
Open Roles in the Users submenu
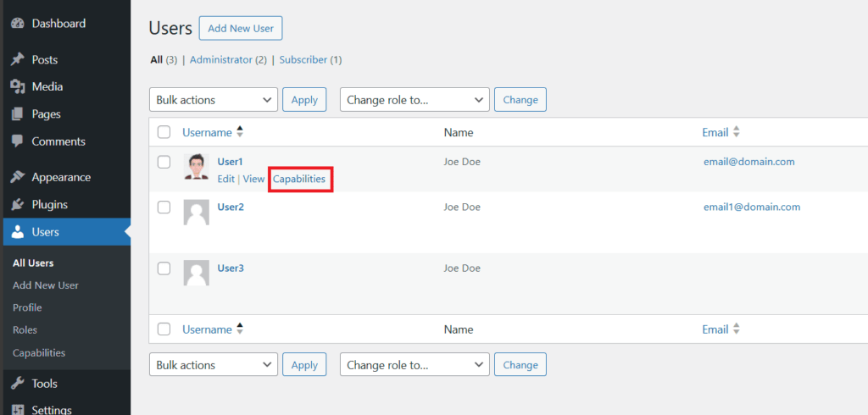coord(25,330)
